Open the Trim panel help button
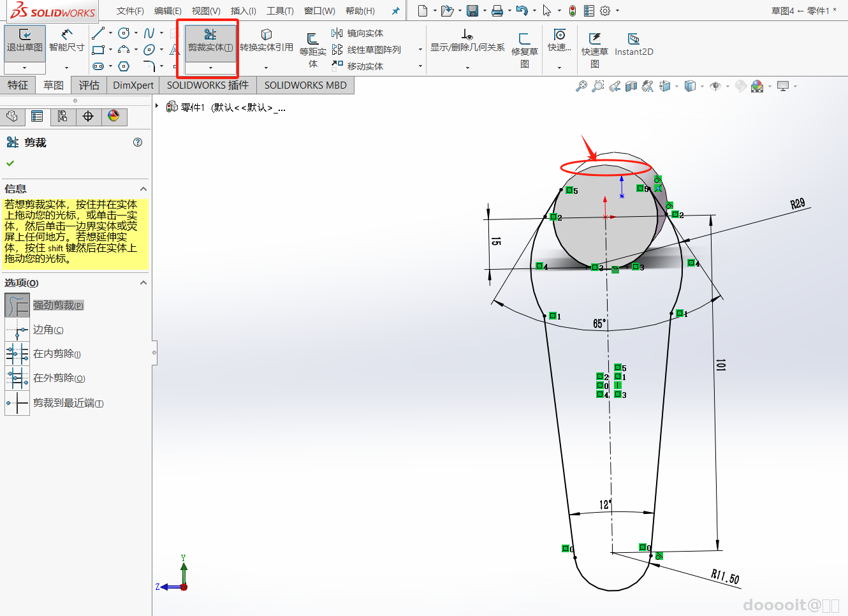The height and width of the screenshot is (616, 848). pos(138,142)
